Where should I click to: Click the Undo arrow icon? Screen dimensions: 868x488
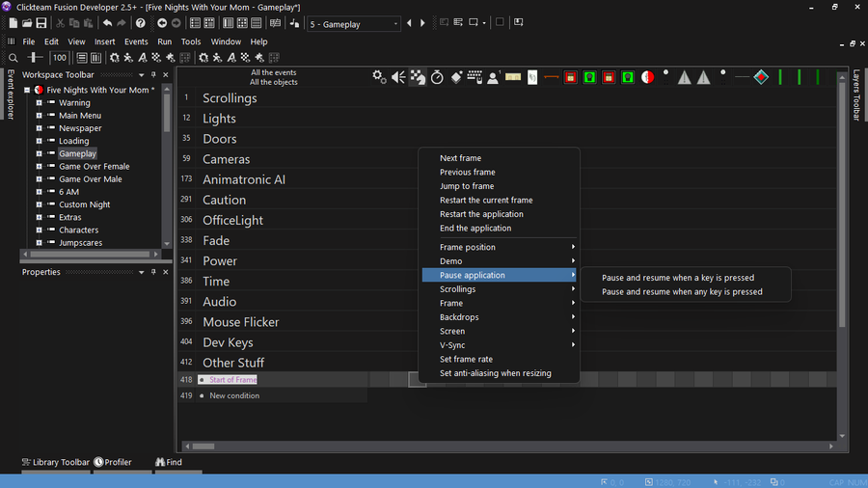[x=107, y=23]
